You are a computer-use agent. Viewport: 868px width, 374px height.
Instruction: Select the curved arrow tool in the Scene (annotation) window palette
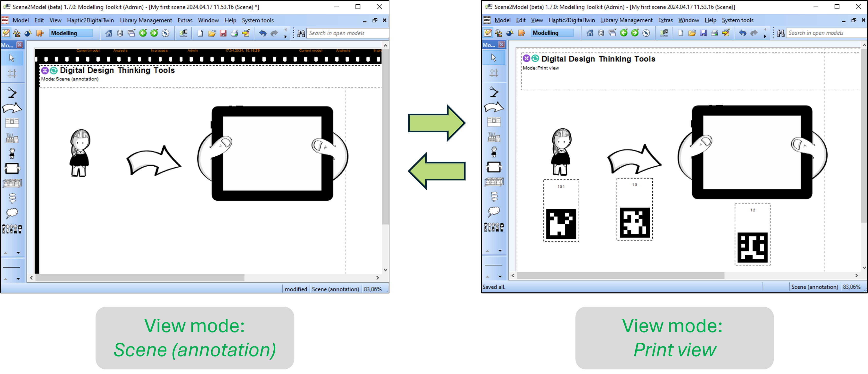12,108
